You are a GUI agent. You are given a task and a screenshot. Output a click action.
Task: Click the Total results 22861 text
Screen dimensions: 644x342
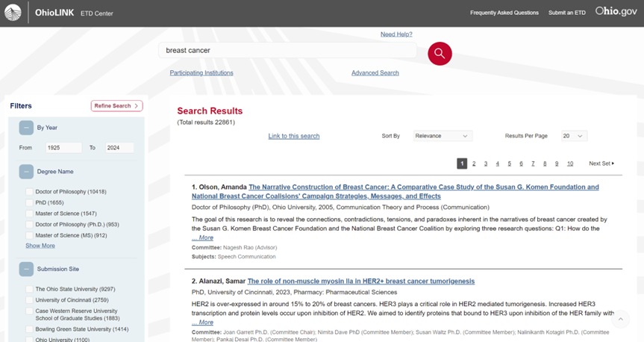pyautogui.click(x=206, y=122)
